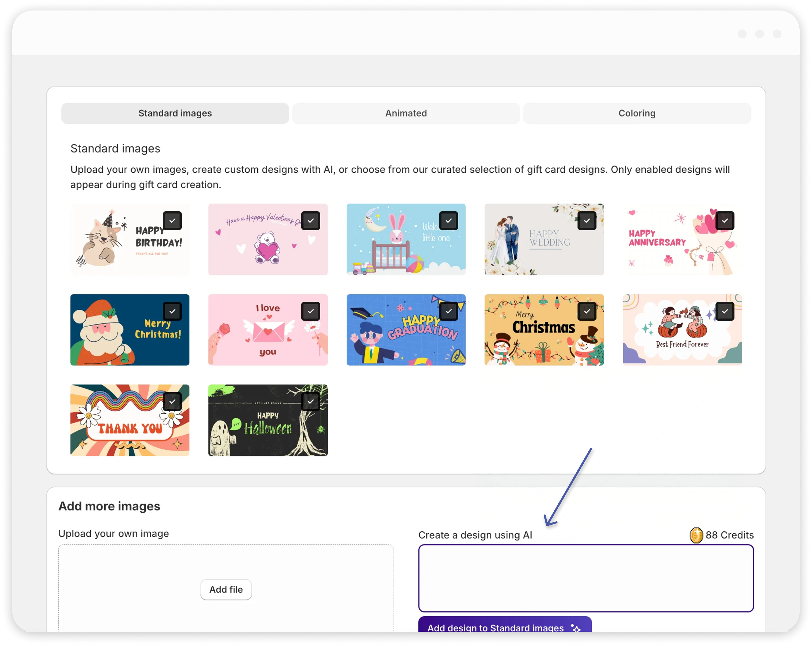The image size is (812, 646).
Task: Uncheck the Happy Valentine's Day card checkbox
Action: coord(311,221)
